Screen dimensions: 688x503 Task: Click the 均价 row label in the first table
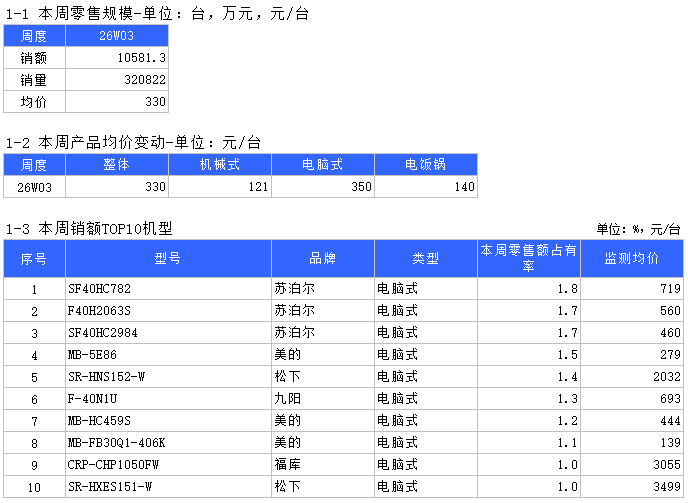point(34,102)
